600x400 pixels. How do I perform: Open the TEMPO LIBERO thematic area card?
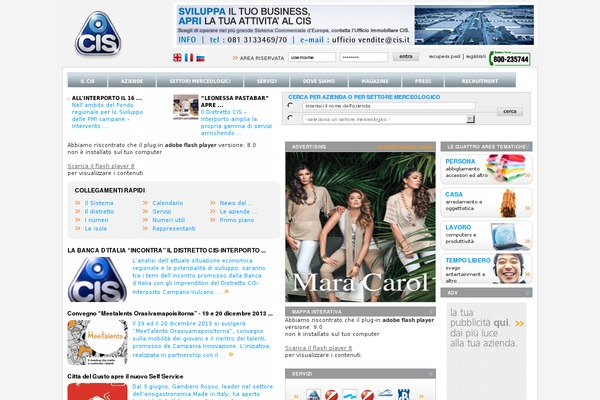[x=486, y=268]
